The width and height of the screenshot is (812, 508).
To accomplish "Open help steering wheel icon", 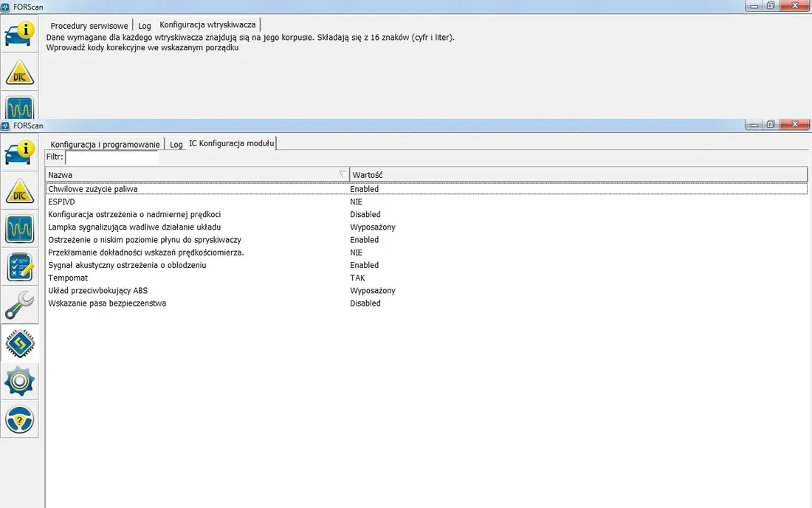I will pyautogui.click(x=20, y=419).
